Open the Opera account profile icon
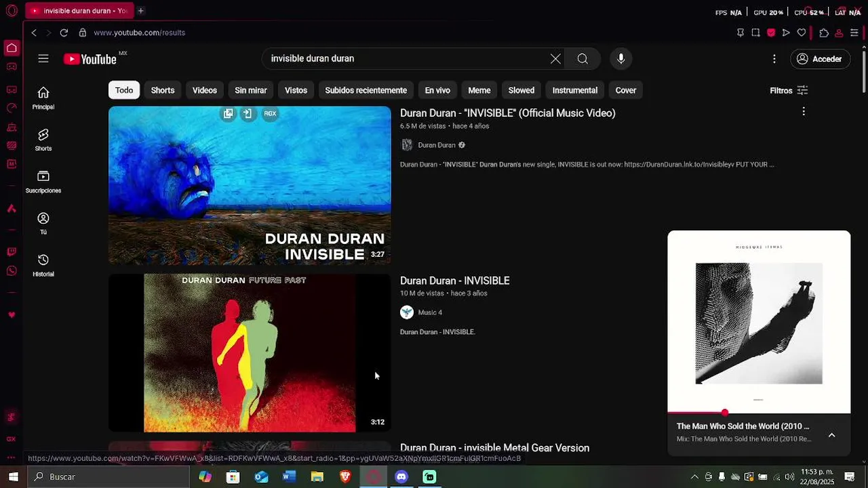This screenshot has height=488, width=868. (839, 33)
